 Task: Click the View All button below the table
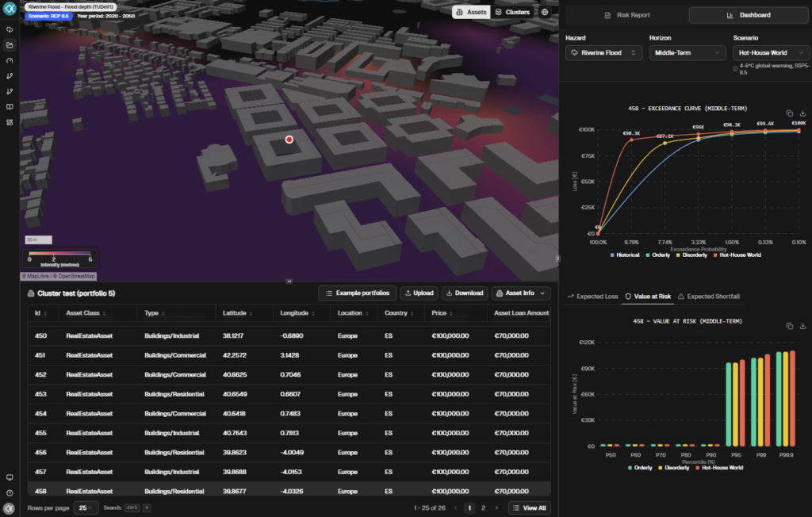click(x=530, y=507)
